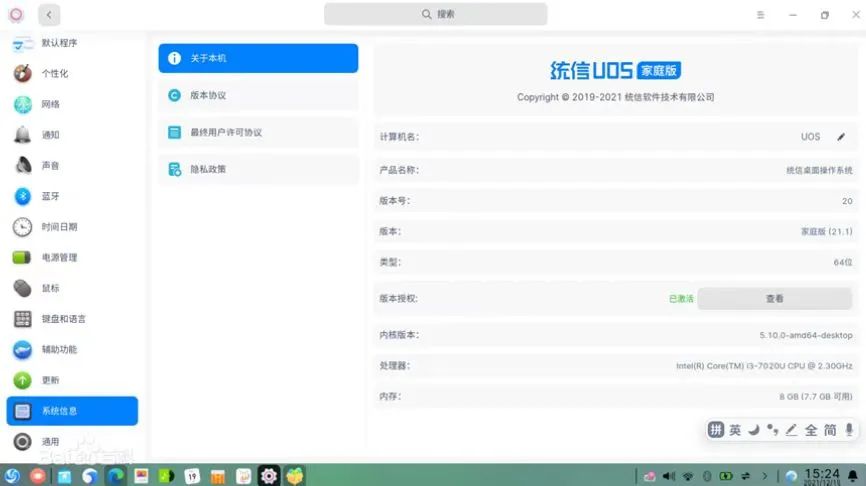This screenshot has width=866, height=486.
Task: Open 通用 general settings
Action: pyautogui.click(x=72, y=442)
